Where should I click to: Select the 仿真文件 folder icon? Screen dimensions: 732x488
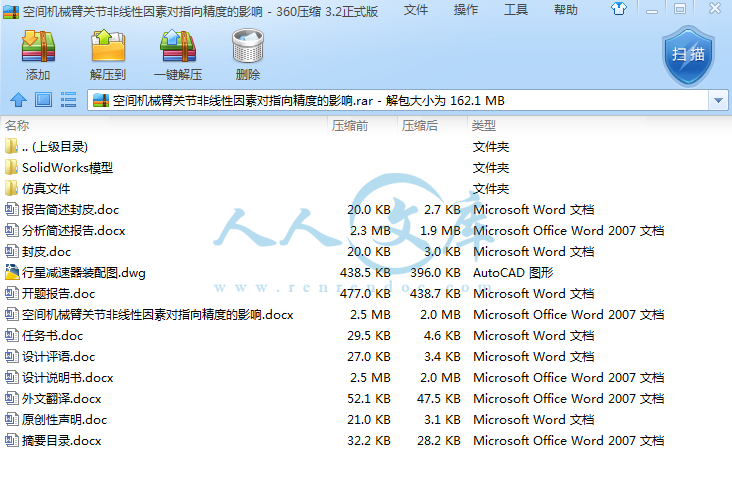pos(12,188)
